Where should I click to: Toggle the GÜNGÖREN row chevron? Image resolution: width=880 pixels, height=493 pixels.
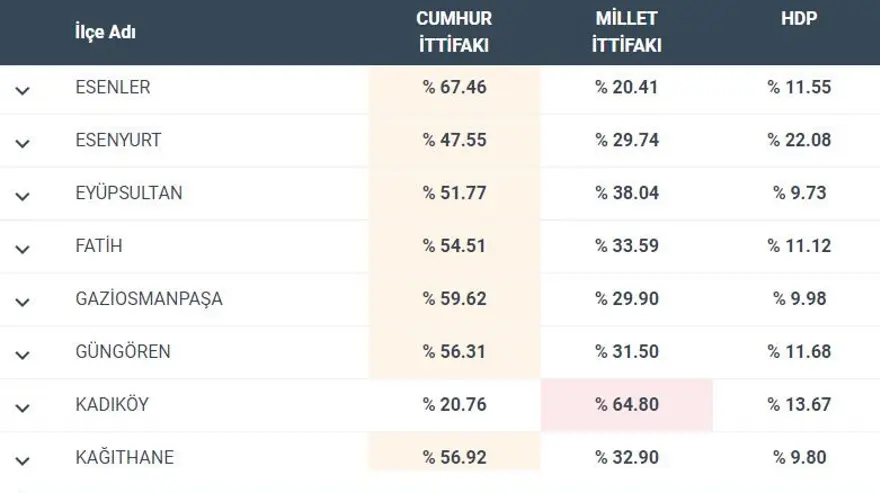[x=23, y=355]
